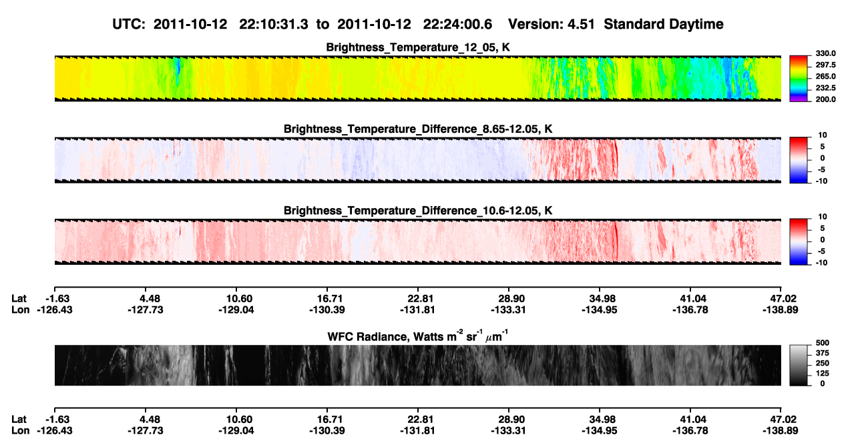Click the end time '22:24:00.6' in header
Screen dimensions: 868x445
(x=458, y=25)
